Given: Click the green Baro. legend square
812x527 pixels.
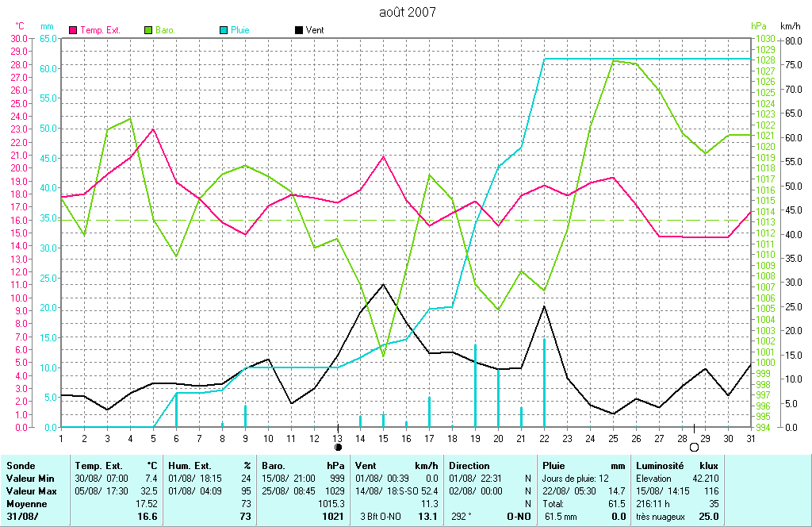Looking at the screenshot, I should (x=148, y=30).
